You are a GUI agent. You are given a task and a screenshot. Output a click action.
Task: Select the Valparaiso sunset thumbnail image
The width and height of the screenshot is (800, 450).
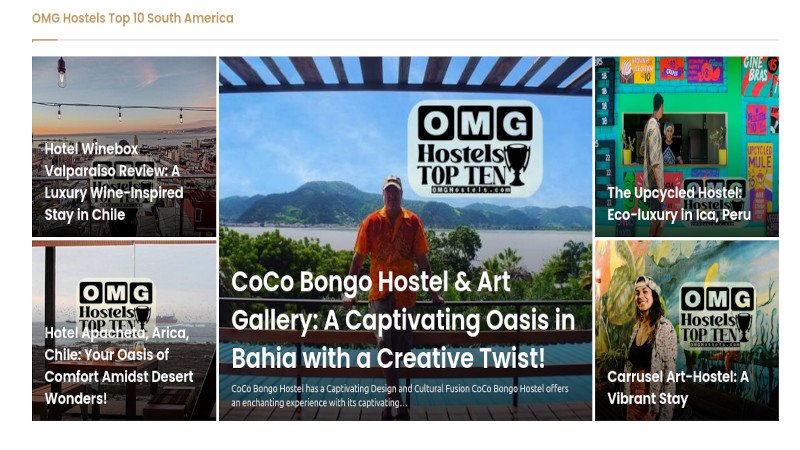124,146
